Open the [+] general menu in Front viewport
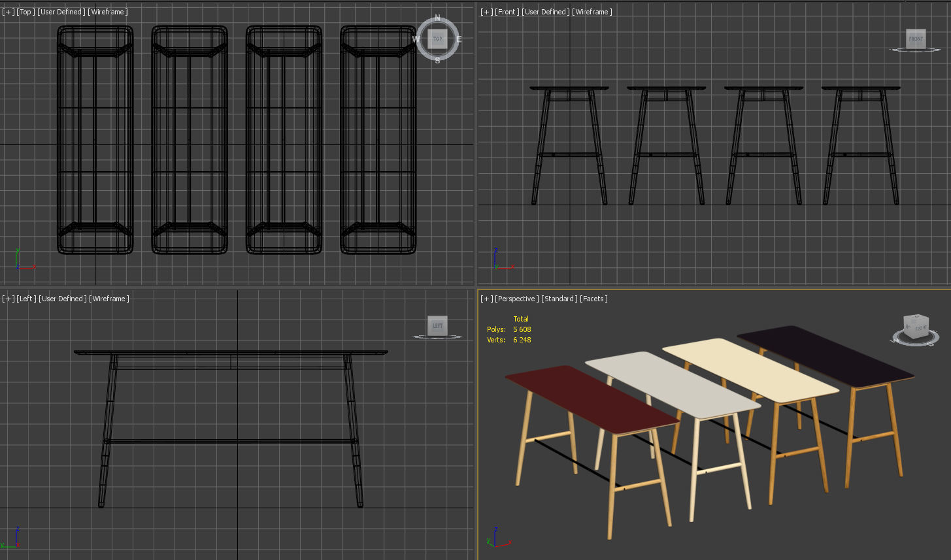The width and height of the screenshot is (951, 560). click(x=486, y=12)
